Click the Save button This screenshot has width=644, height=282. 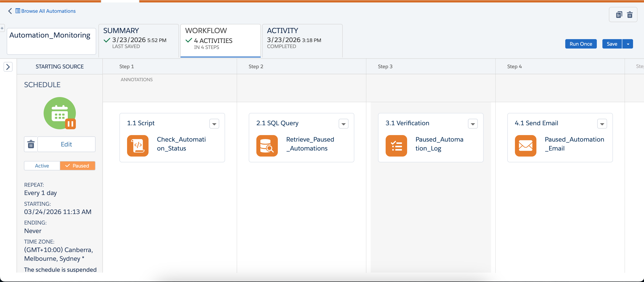click(x=612, y=44)
